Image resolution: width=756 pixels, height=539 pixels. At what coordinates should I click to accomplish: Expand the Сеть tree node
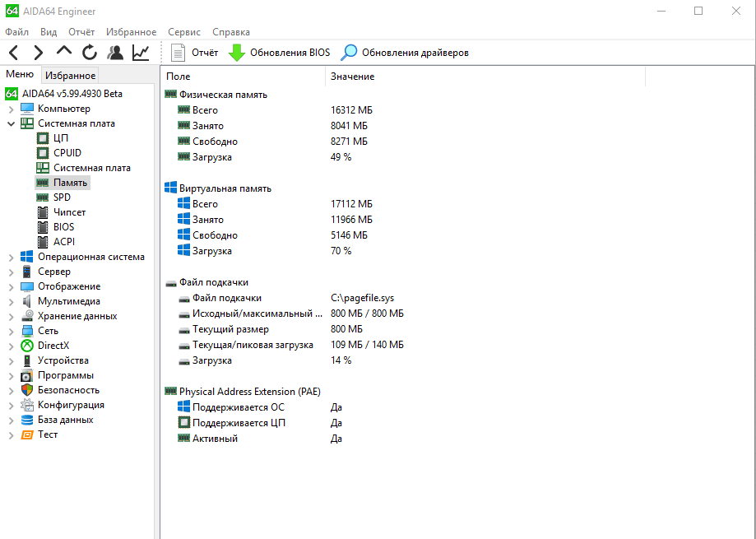click(11, 331)
